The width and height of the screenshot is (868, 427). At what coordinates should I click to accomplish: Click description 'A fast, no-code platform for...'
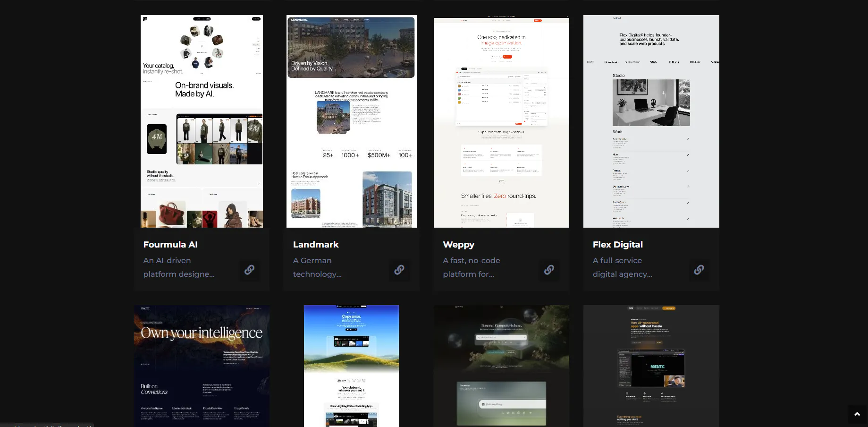pyautogui.click(x=472, y=267)
